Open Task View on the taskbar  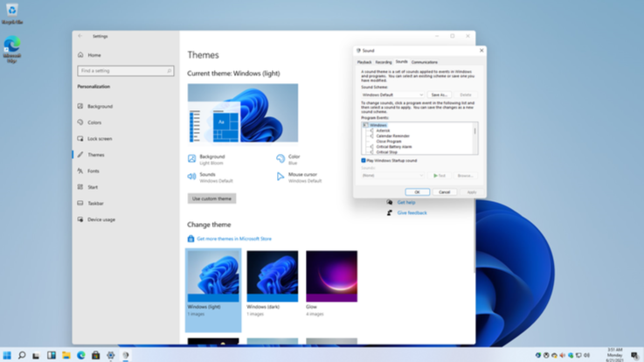[x=36, y=355]
